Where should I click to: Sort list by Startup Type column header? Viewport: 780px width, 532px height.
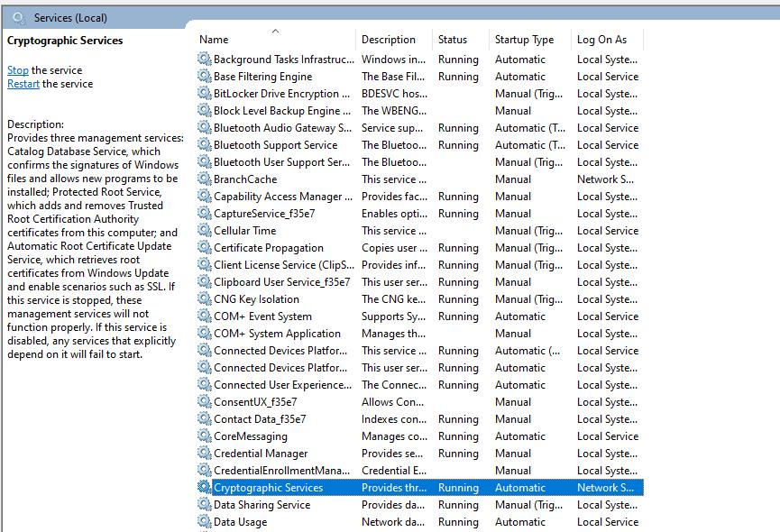point(524,40)
